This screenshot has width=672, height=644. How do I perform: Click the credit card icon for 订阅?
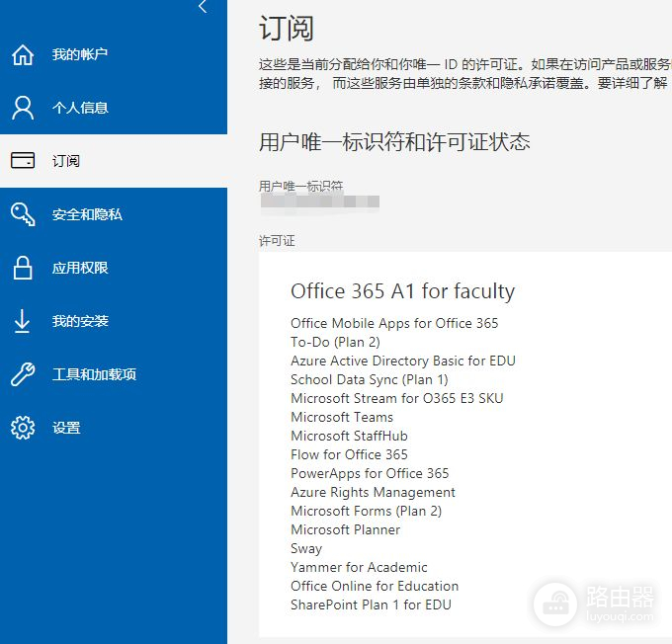click(23, 160)
